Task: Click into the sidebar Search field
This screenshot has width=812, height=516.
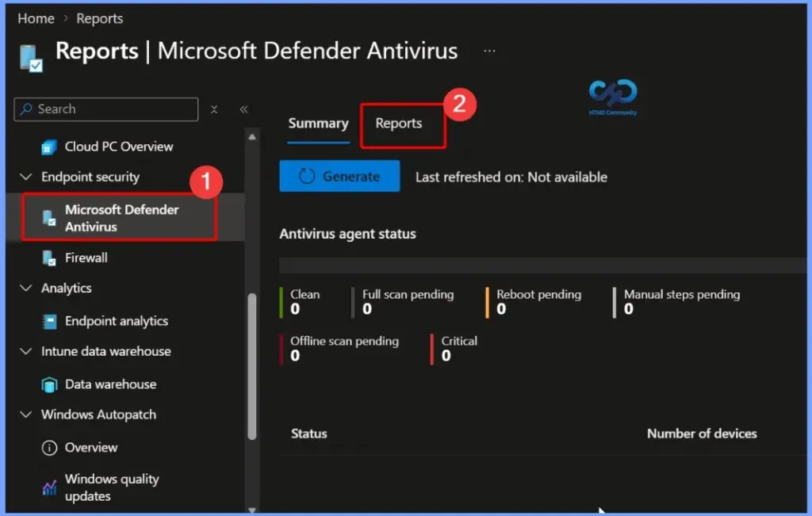Action: (x=105, y=109)
